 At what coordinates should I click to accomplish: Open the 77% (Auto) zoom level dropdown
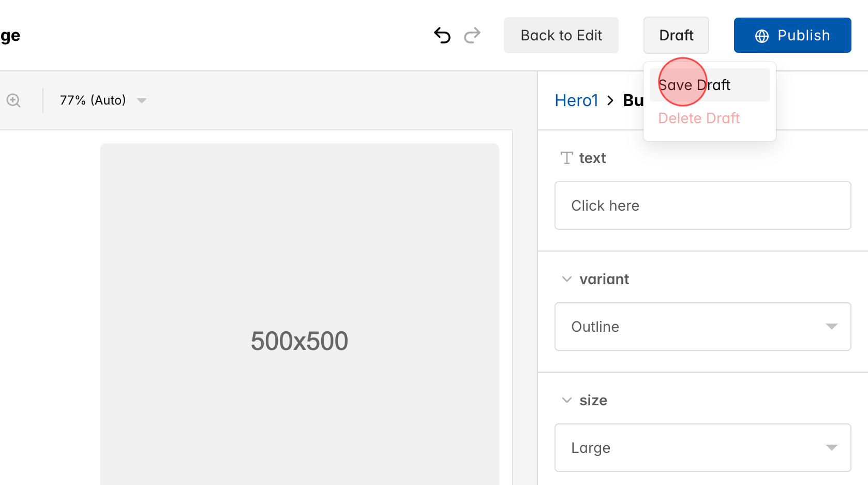coord(101,100)
